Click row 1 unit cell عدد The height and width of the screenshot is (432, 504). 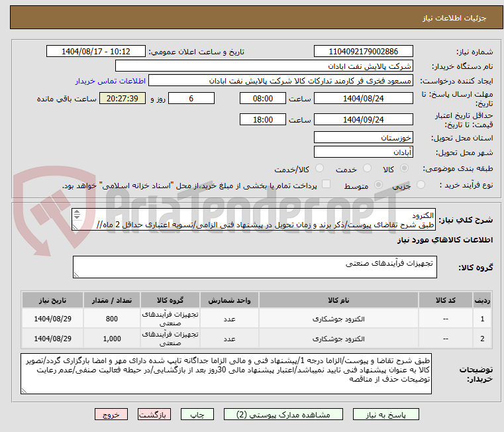pyautogui.click(x=229, y=319)
